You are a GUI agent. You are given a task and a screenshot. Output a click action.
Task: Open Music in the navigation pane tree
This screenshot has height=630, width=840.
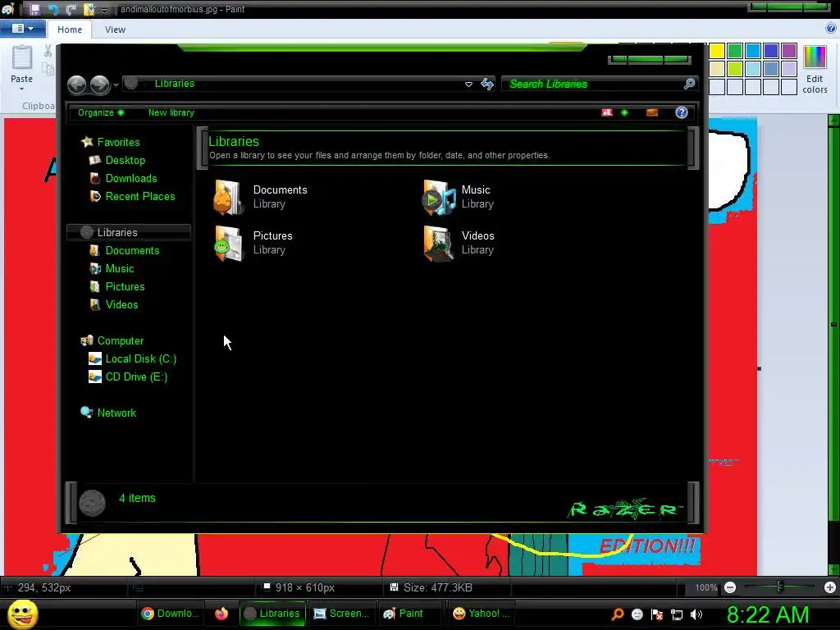(120, 268)
